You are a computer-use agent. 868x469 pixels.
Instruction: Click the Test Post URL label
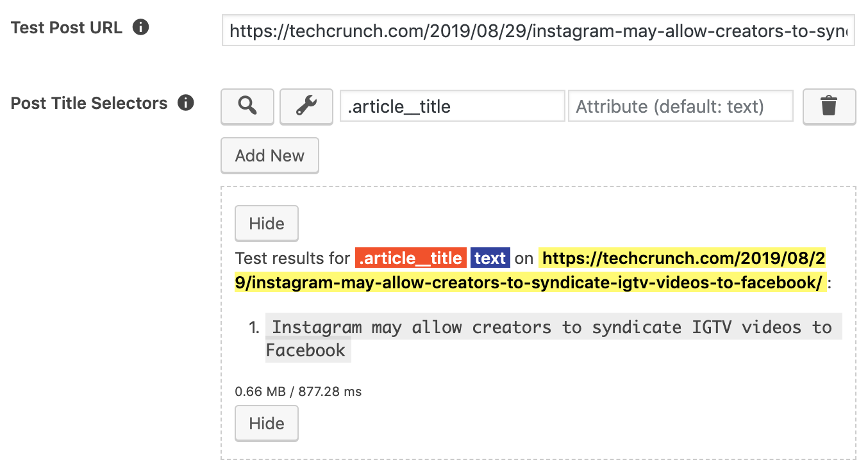(x=67, y=28)
